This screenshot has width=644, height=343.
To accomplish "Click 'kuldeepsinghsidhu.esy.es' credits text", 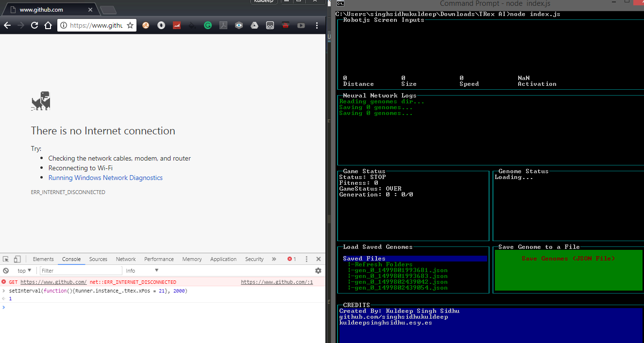I will (386, 323).
